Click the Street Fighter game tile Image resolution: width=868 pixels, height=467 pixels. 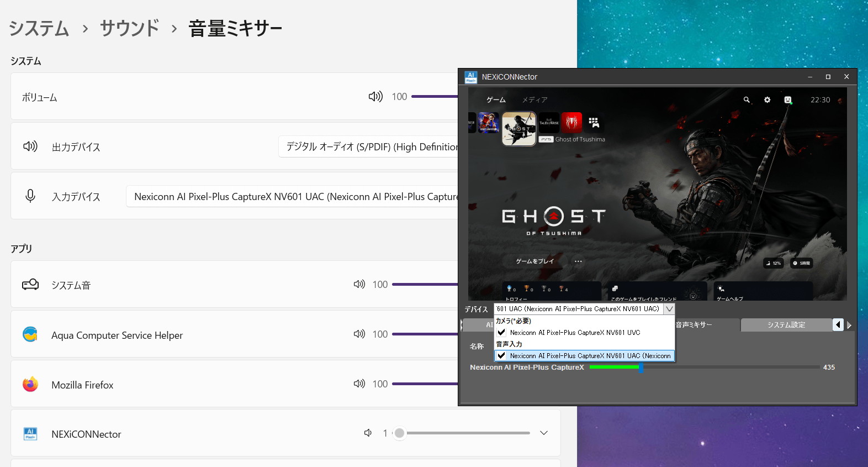(489, 123)
